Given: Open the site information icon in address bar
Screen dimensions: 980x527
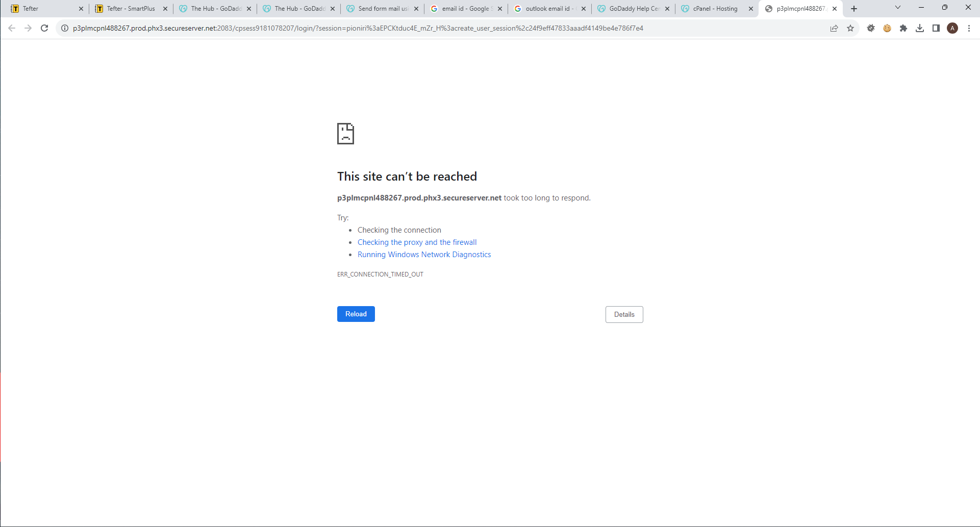Looking at the screenshot, I should [65, 28].
